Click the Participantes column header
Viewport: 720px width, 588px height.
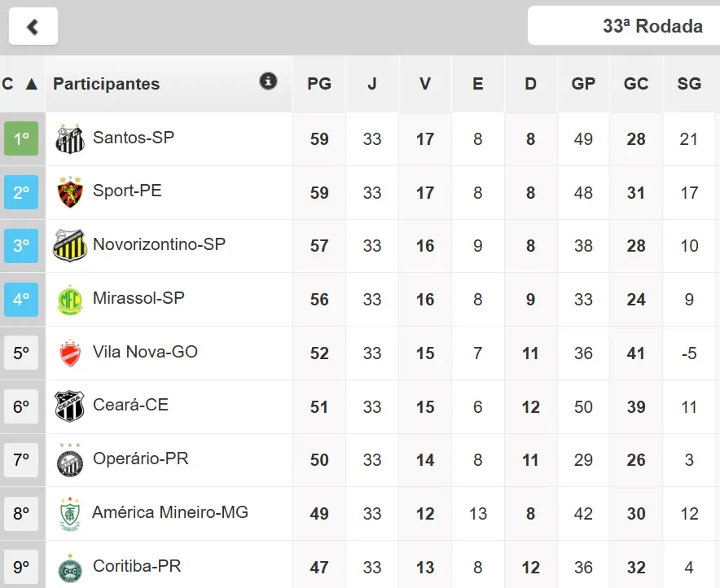coord(107,84)
